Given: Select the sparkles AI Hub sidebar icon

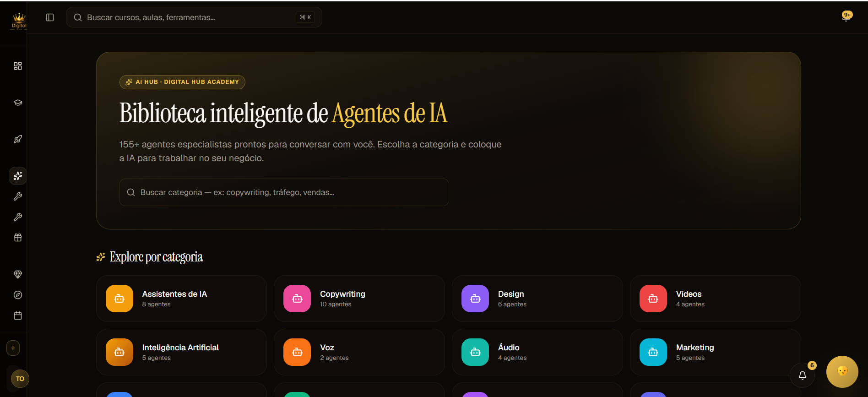Looking at the screenshot, I should coord(18,176).
